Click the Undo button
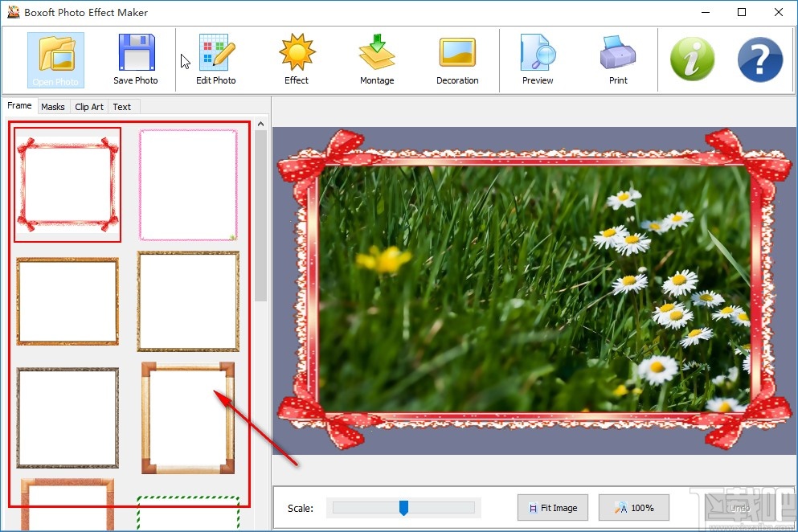 [739, 508]
